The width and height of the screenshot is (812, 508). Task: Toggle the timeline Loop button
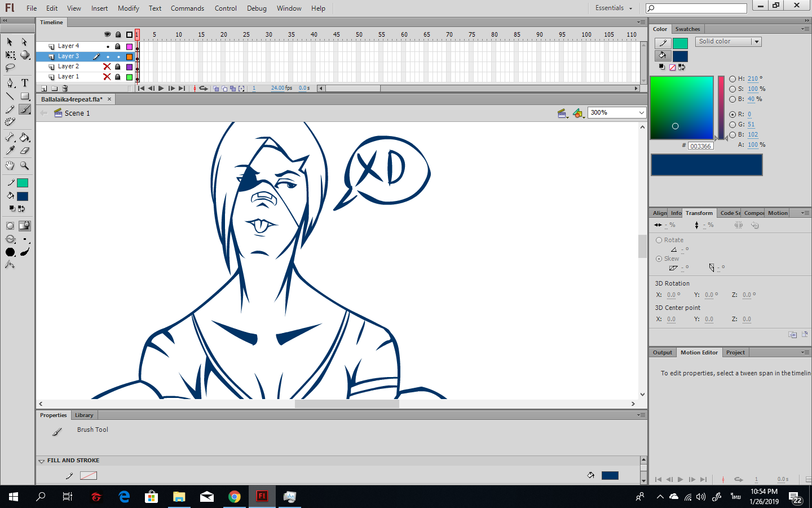204,88
